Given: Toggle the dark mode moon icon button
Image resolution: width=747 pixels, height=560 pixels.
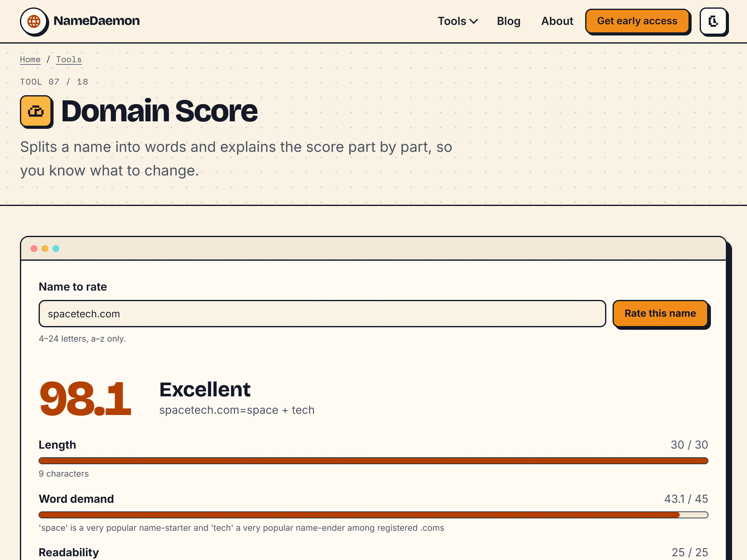Looking at the screenshot, I should [713, 21].
